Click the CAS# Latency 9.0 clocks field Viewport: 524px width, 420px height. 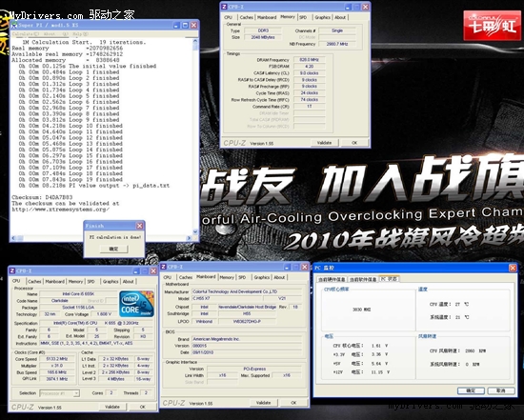coord(309,73)
